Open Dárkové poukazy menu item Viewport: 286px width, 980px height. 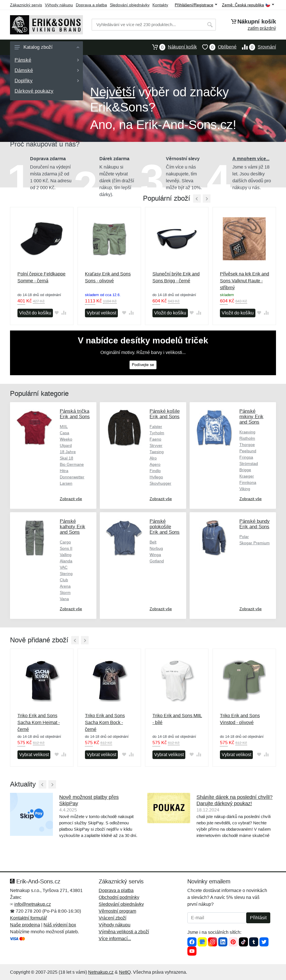point(34,91)
